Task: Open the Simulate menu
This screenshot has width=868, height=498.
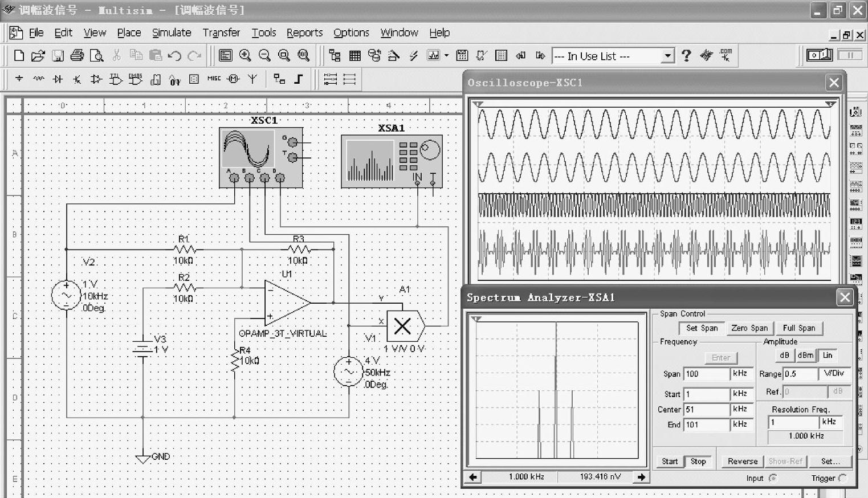Action: point(171,32)
